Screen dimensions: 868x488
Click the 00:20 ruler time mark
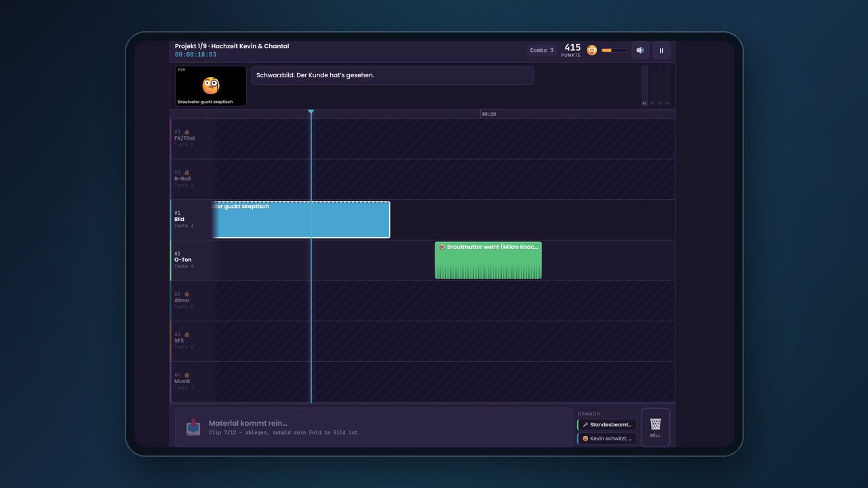tap(489, 115)
